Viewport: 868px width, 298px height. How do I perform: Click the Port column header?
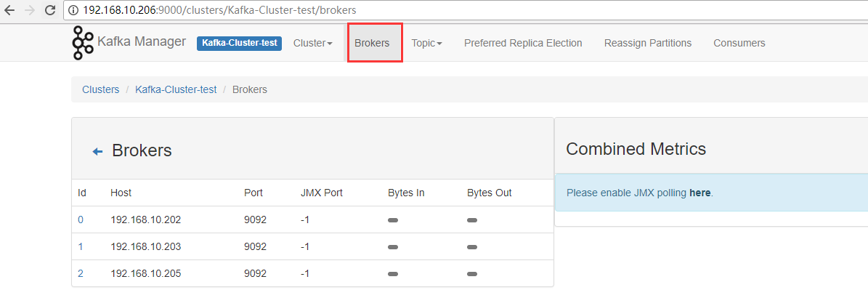click(253, 193)
